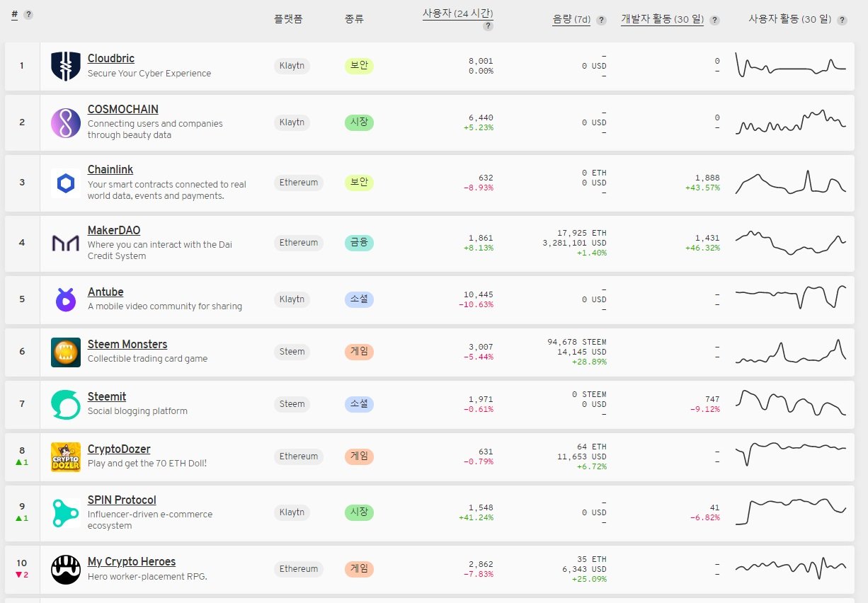Visit the Steemit name link
The height and width of the screenshot is (603, 868).
[x=107, y=397]
